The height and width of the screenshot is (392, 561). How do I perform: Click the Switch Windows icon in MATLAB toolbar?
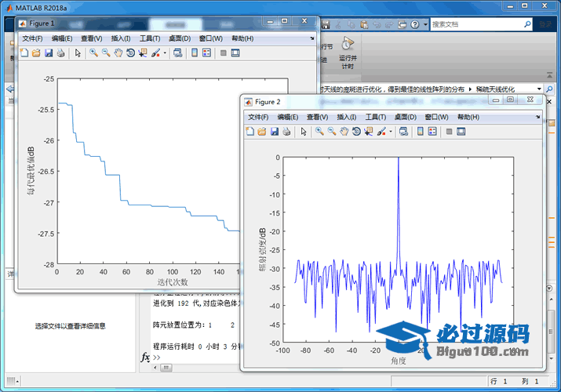[403, 24]
